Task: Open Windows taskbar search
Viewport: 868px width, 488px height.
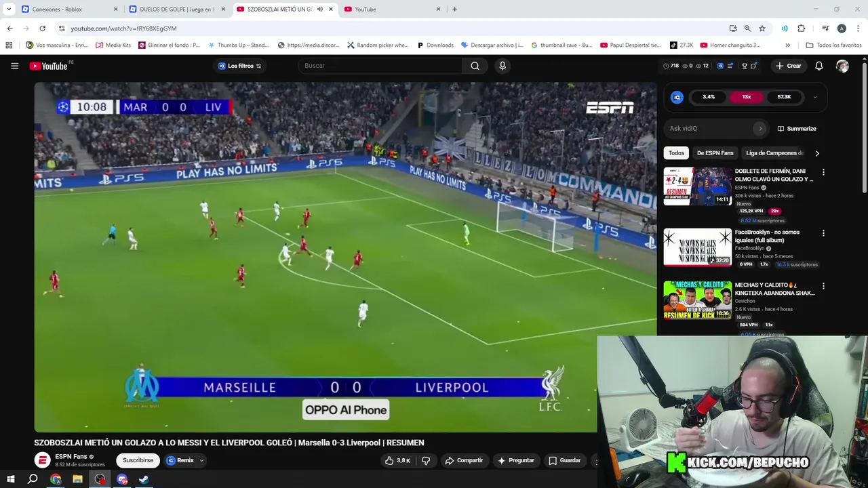Action: coord(33,479)
